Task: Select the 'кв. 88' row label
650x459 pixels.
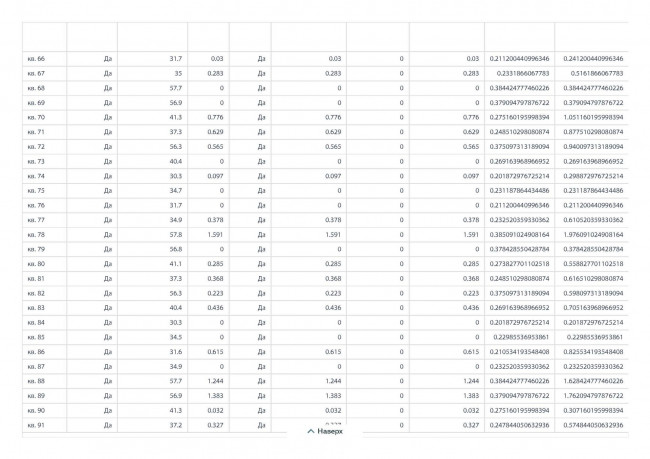Action: click(36, 381)
